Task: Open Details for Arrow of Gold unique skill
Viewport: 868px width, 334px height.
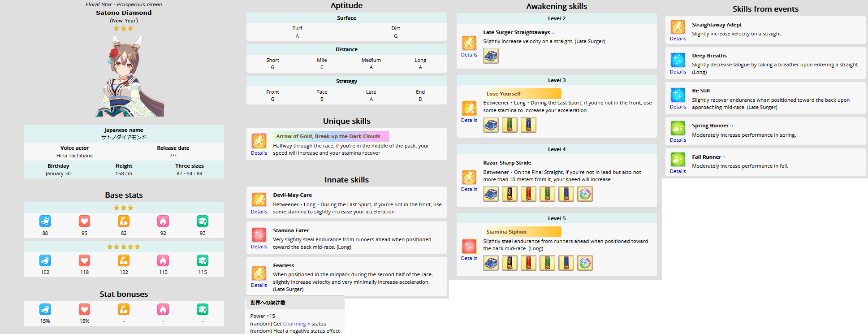Action: point(259,153)
